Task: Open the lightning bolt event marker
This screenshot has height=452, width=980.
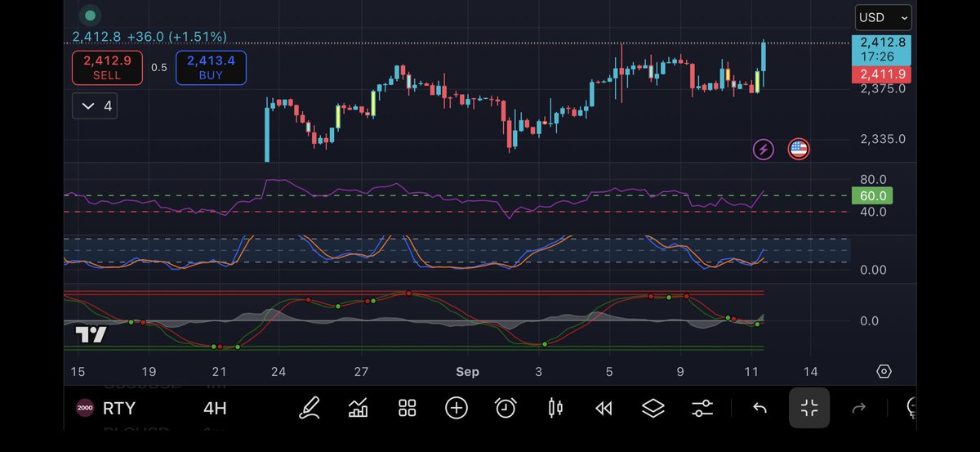Action: [764, 149]
